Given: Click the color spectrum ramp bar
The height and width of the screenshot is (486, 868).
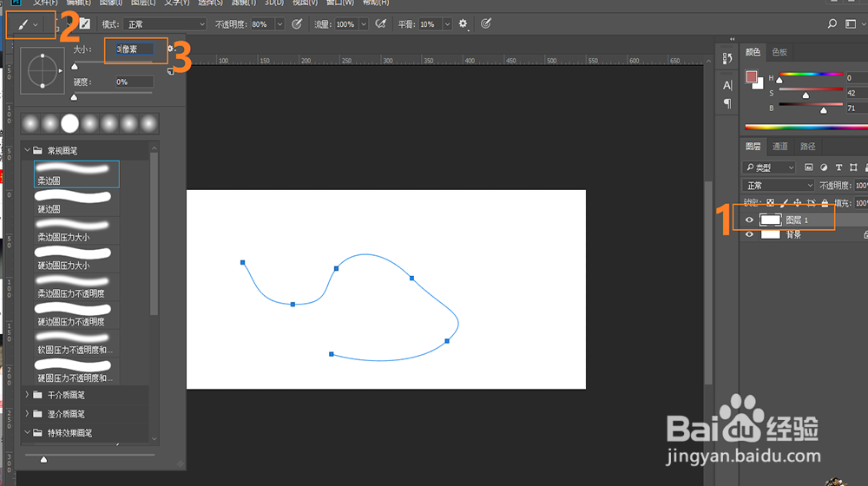Looking at the screenshot, I should pos(806,128).
